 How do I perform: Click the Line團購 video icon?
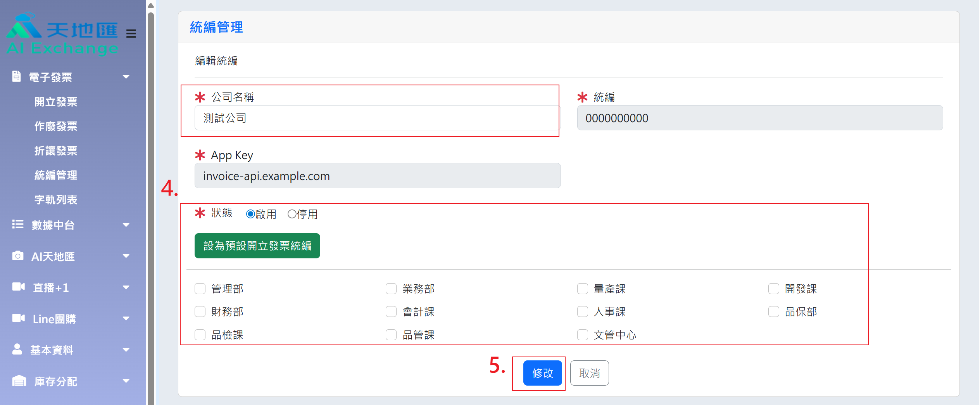pyautogui.click(x=18, y=318)
